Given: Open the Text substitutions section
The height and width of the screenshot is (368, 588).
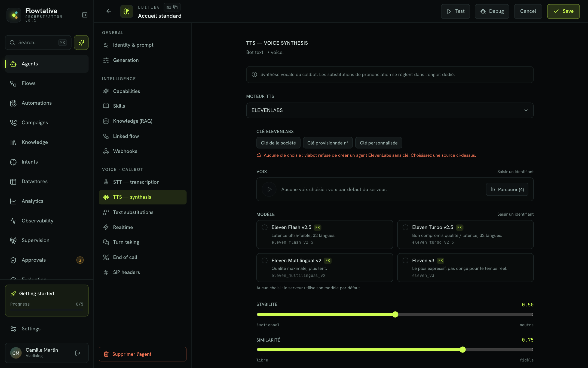Looking at the screenshot, I should (x=143, y=212).
